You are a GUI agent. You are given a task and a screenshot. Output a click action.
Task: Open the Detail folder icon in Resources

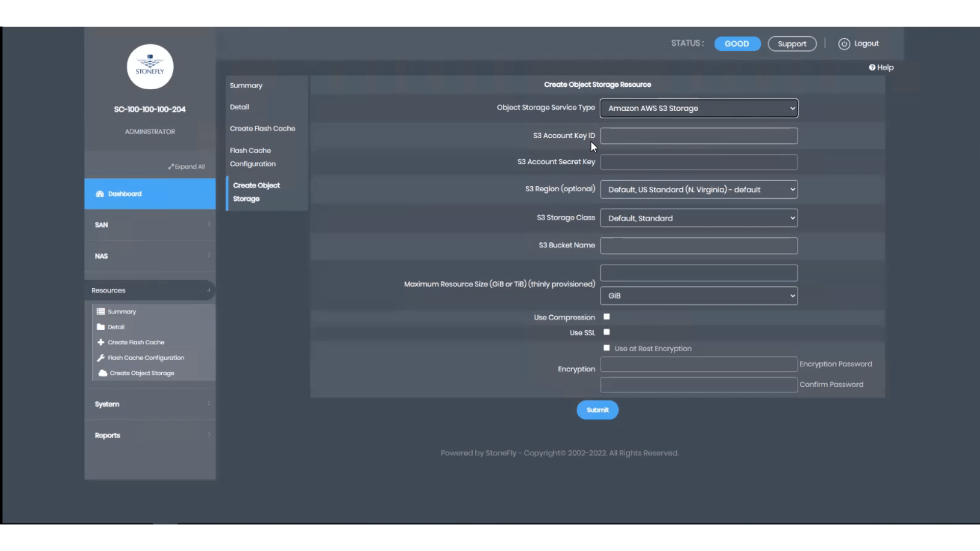[101, 327]
